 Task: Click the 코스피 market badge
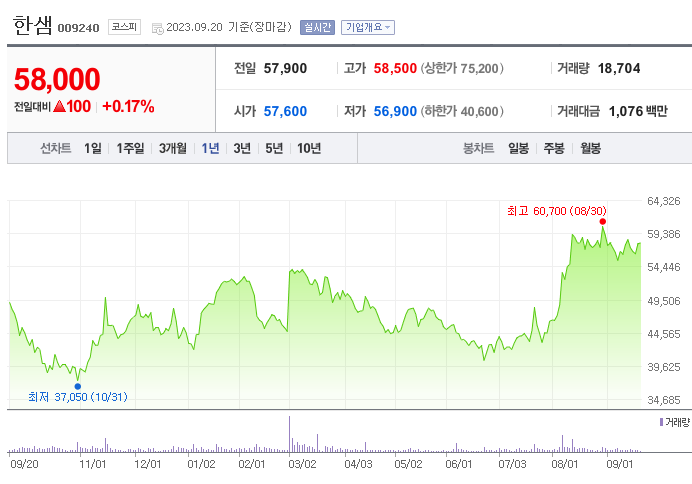click(x=124, y=27)
